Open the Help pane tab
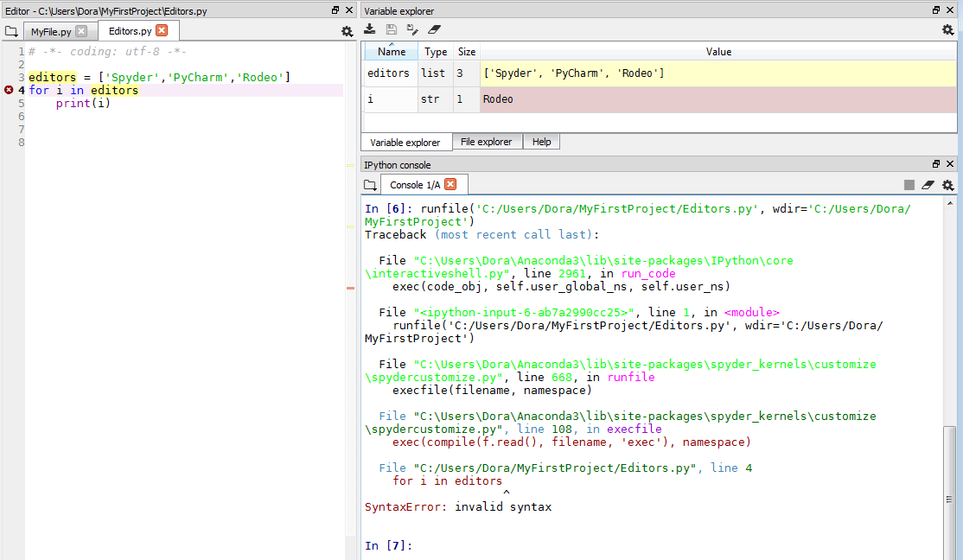 pos(542,142)
